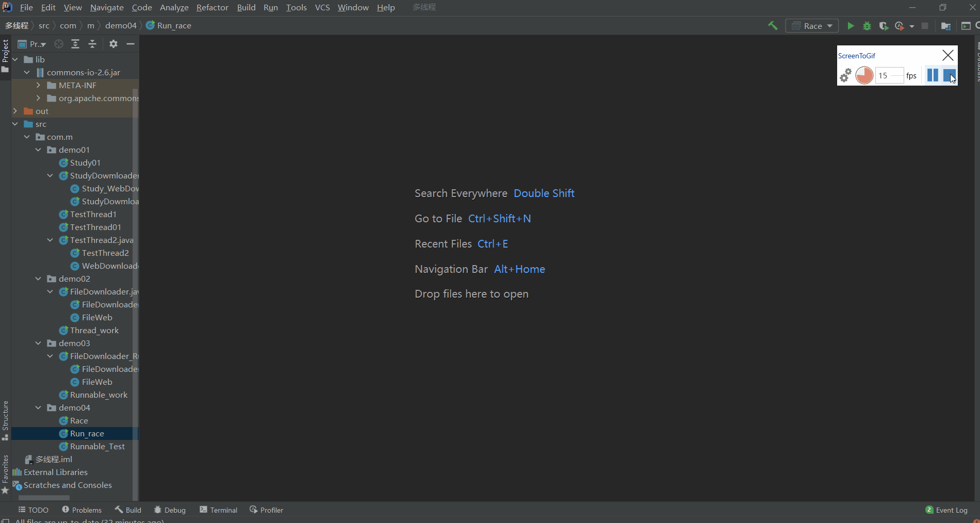Toggle the Project tool window stripe button
This screenshot has height=523, width=980.
click(5, 56)
